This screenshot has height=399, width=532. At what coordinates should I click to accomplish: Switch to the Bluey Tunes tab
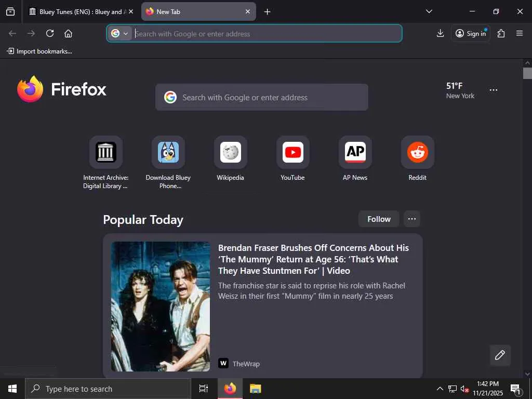[x=81, y=11]
